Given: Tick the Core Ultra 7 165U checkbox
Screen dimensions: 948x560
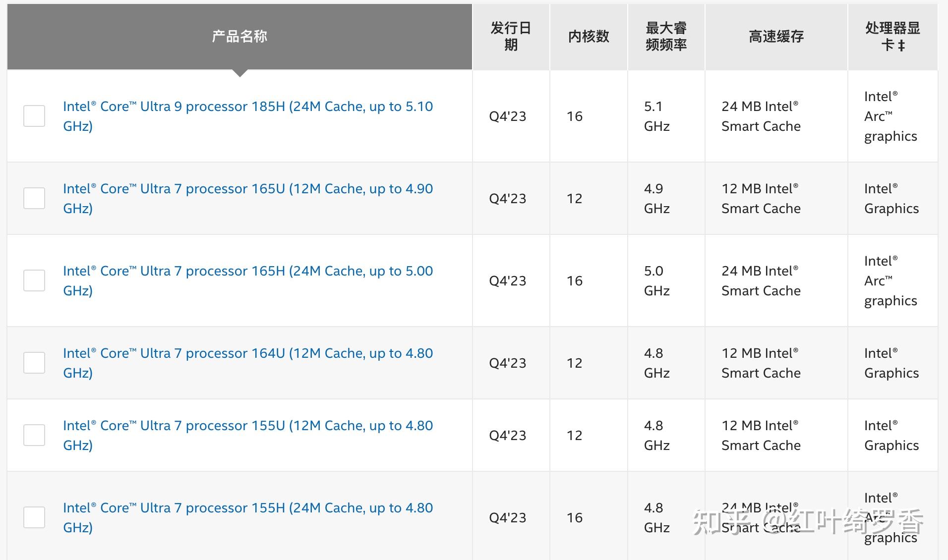Looking at the screenshot, I should [x=34, y=198].
